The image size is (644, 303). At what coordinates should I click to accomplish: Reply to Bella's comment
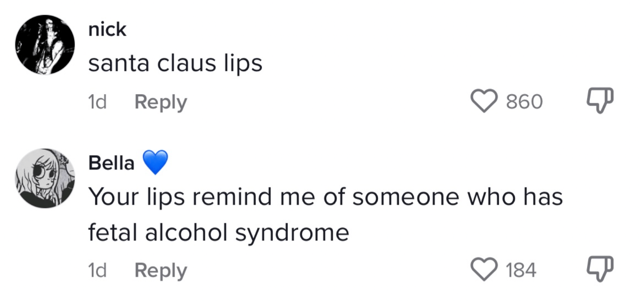[161, 271]
